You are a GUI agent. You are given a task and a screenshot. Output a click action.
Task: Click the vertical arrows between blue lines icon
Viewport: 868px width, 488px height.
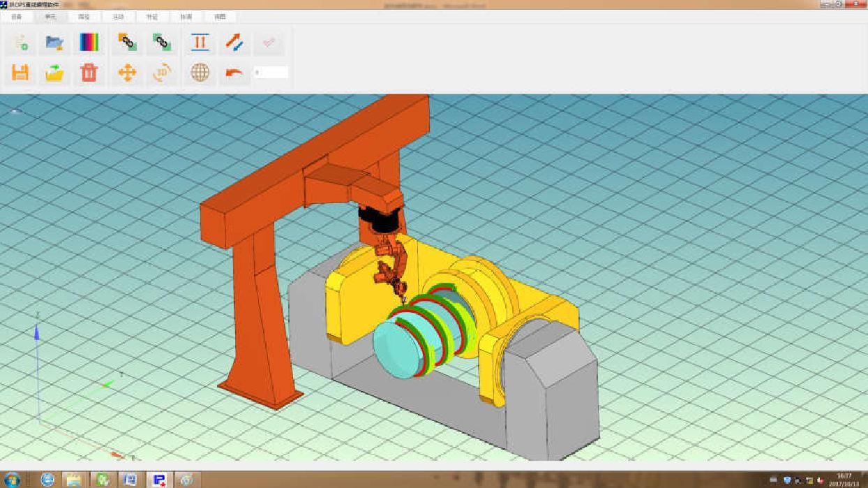click(200, 43)
